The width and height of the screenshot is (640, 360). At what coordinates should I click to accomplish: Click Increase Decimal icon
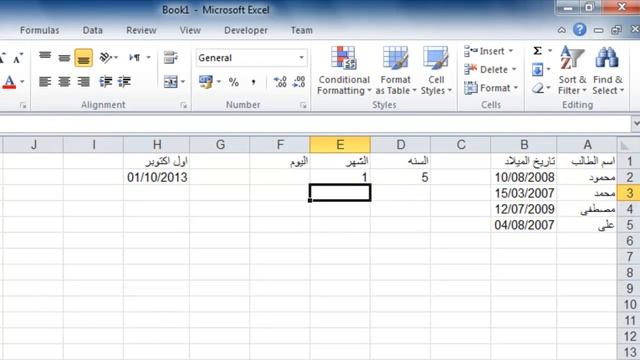(280, 82)
